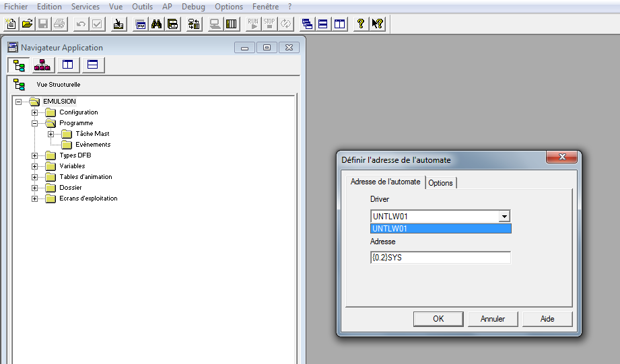
Task: Click the Annuler button
Action: [x=492, y=319]
